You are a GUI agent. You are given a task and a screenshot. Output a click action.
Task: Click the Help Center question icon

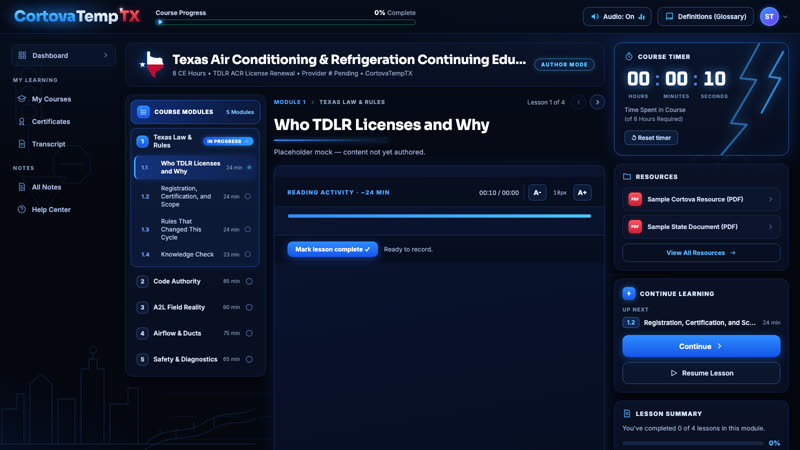(21, 209)
